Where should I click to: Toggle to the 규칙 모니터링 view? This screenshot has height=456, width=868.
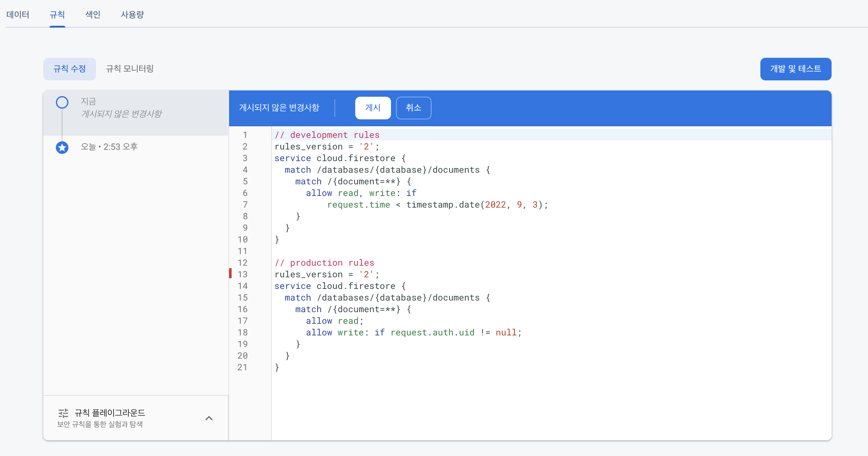pos(130,69)
